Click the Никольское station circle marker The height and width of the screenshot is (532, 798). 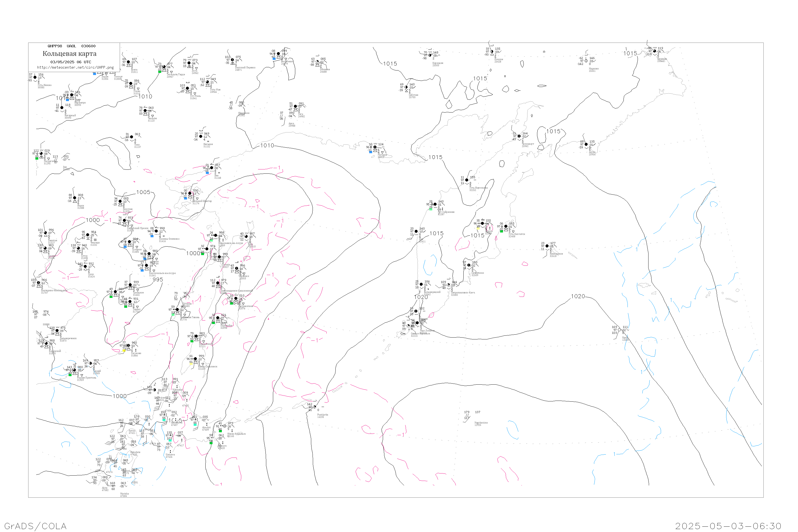[547, 246]
